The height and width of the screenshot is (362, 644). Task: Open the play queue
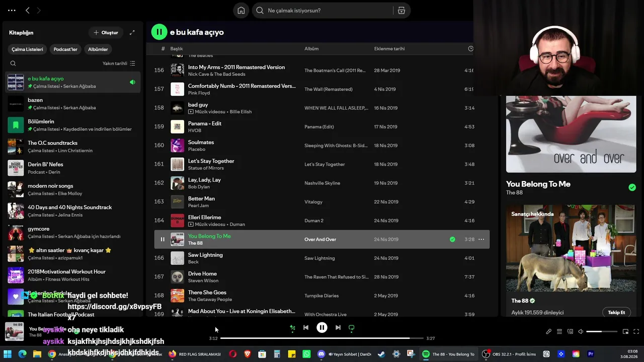click(559, 332)
